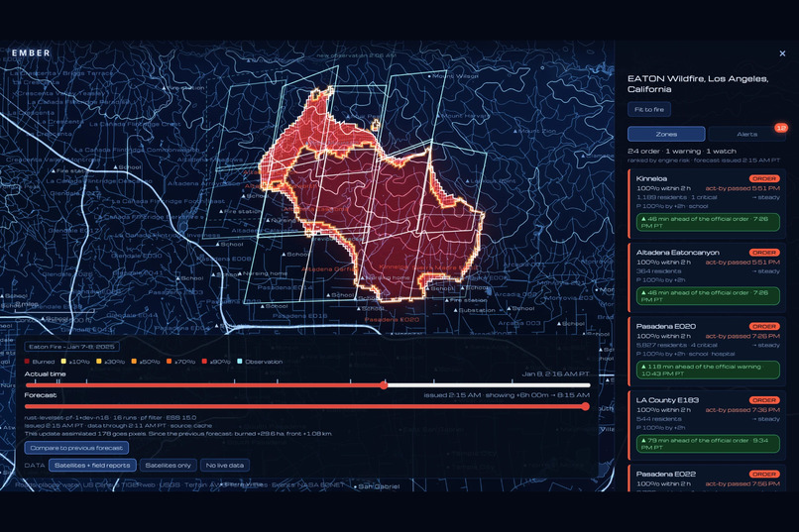Click 'act-by passed 7:26 PM' on Pasadena E020
Screen dimensions: 799x532
pos(742,336)
